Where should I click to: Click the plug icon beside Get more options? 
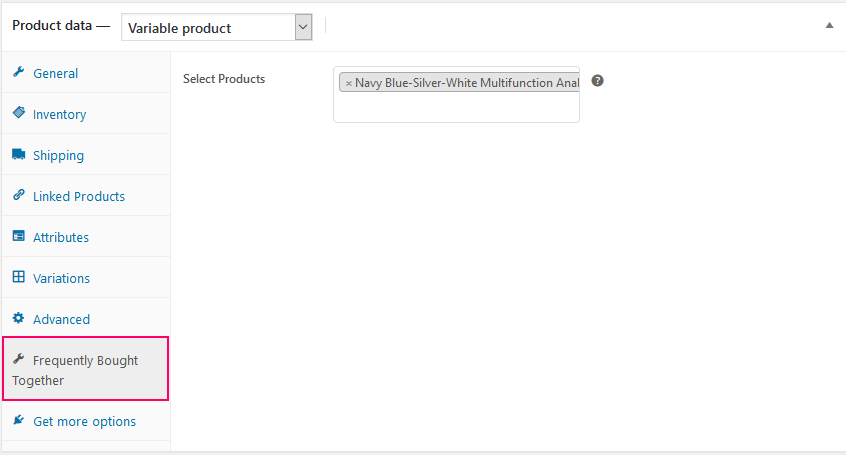click(18, 421)
